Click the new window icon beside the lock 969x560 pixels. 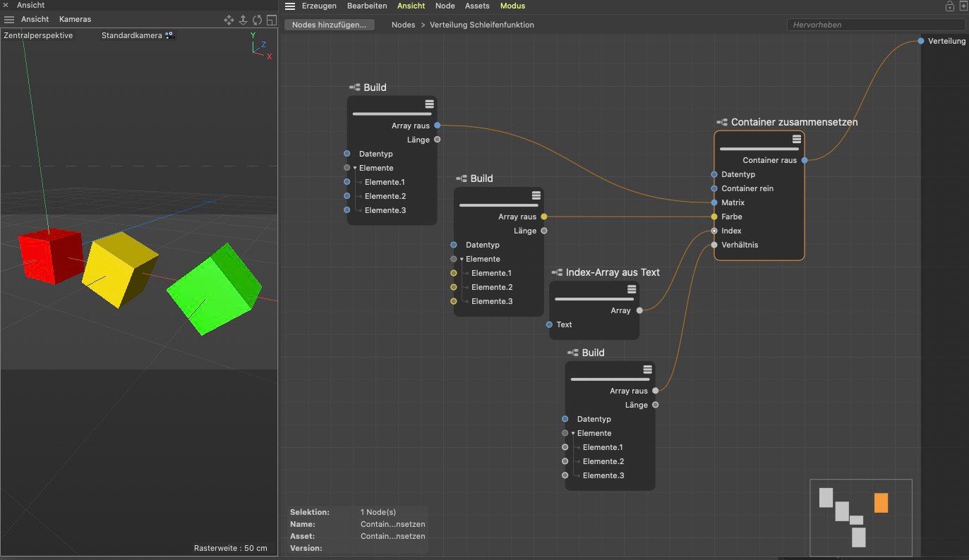tap(963, 6)
